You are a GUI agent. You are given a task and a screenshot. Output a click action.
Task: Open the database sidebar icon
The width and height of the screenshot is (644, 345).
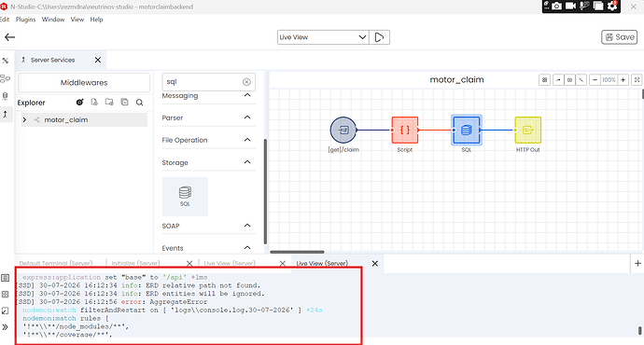click(x=6, y=96)
